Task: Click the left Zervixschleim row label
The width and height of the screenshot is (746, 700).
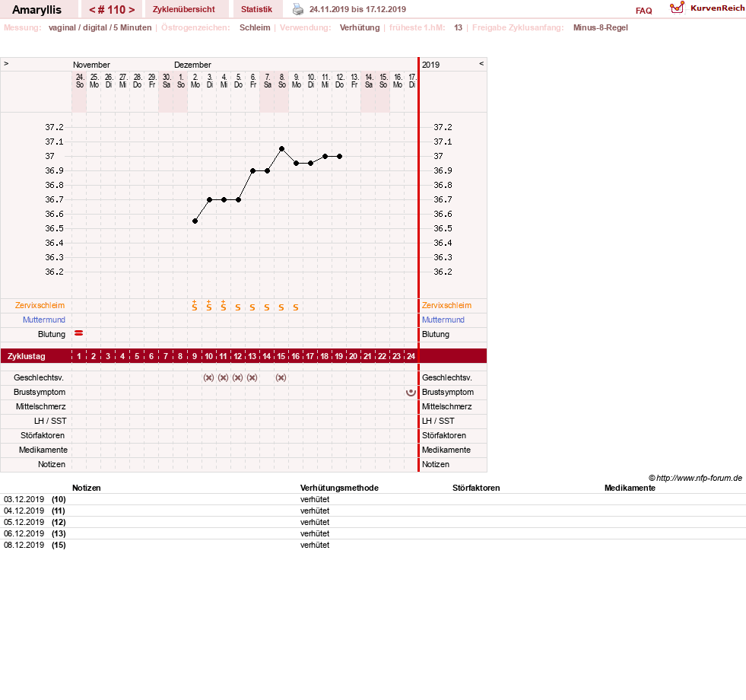Action: point(40,305)
